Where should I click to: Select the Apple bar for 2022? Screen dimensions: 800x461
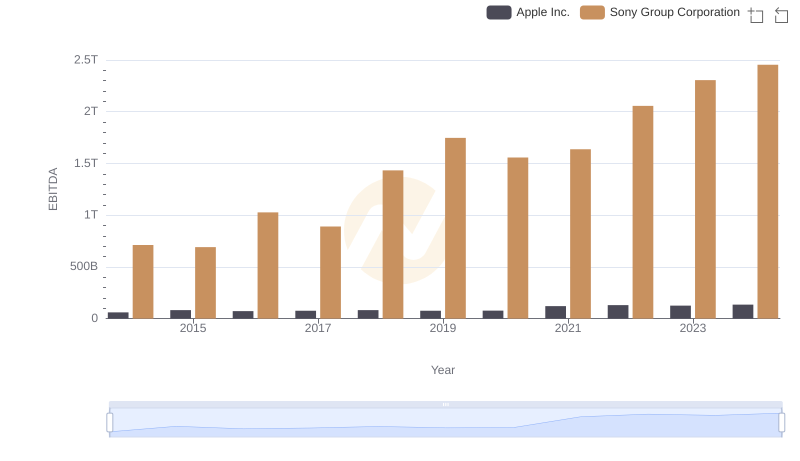618,312
